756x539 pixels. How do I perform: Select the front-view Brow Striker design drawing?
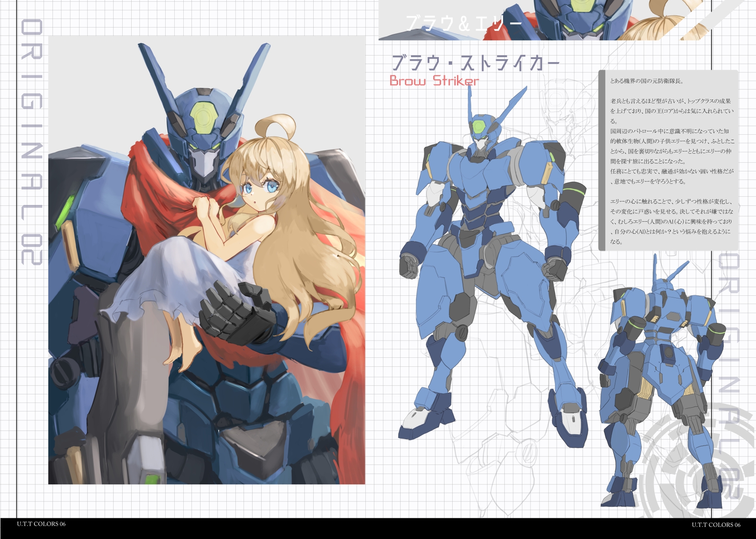pos(493,265)
